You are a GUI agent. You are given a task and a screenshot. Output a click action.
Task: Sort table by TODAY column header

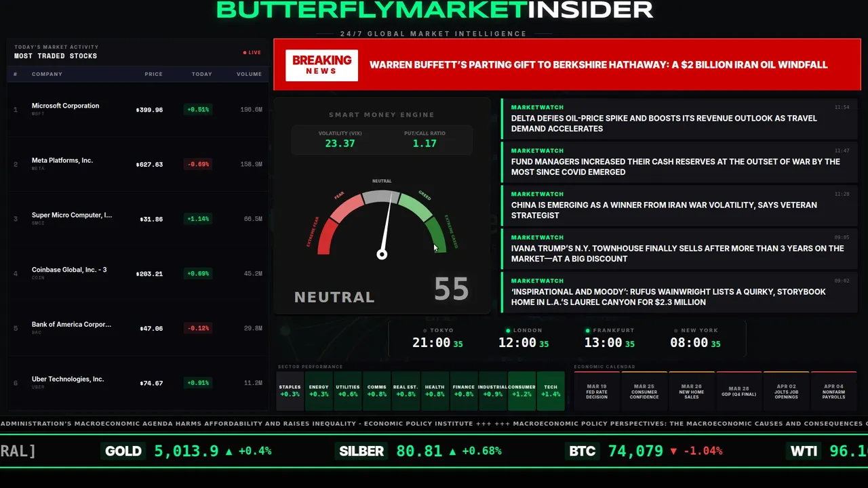tap(201, 74)
